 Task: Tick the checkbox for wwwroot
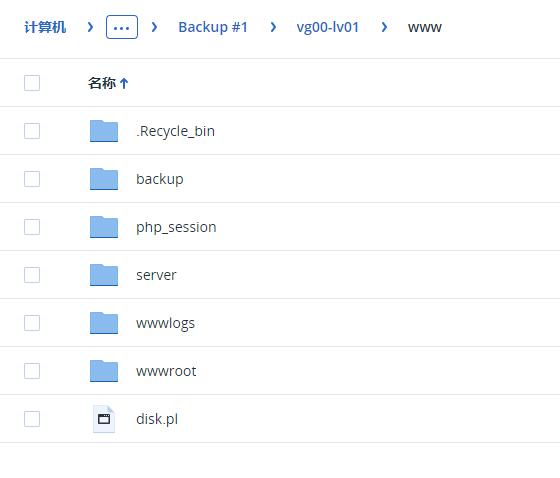(32, 371)
